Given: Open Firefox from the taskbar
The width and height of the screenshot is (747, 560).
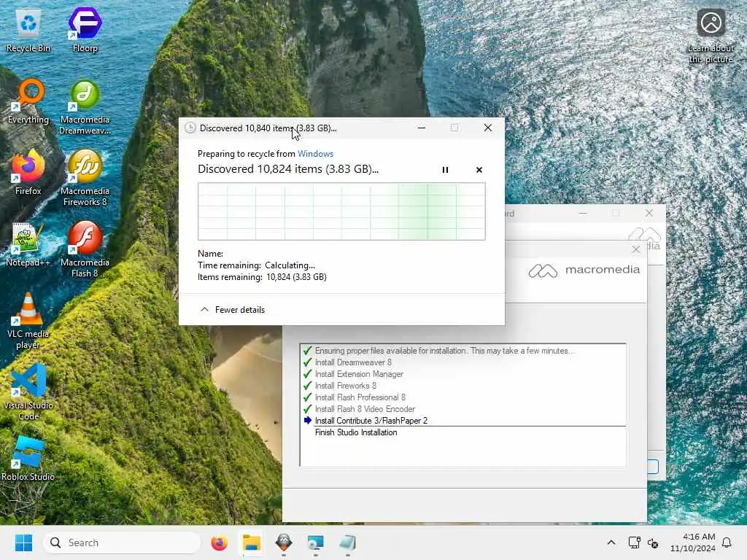Looking at the screenshot, I should [x=219, y=542].
